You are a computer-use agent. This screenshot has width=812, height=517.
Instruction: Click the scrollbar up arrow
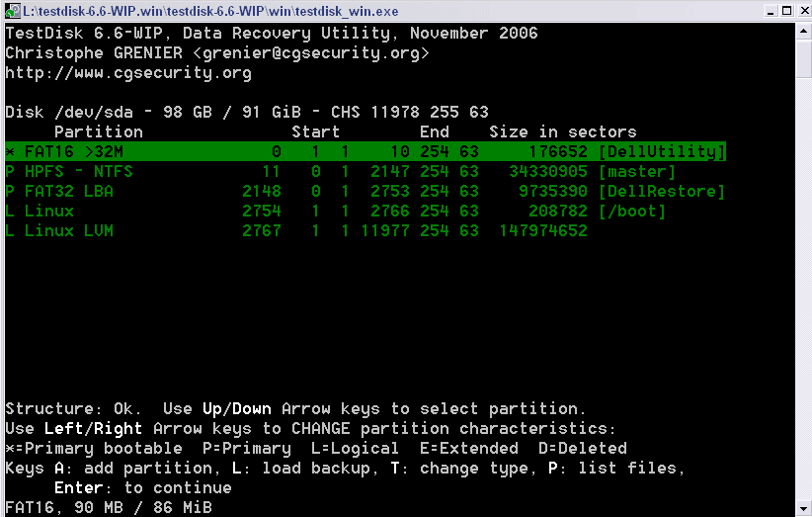coord(803,31)
